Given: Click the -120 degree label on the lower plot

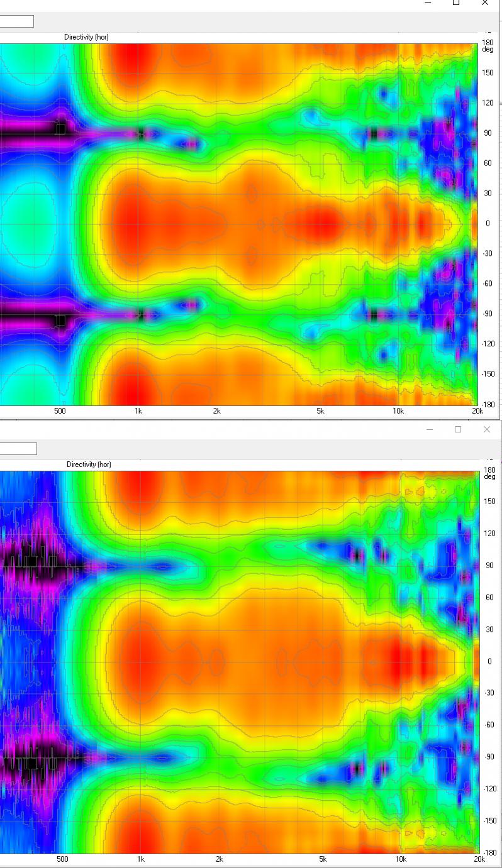Looking at the screenshot, I should 491,788.
